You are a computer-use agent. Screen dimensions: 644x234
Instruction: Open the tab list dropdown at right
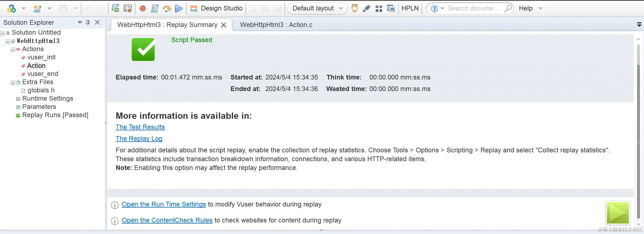[639, 25]
